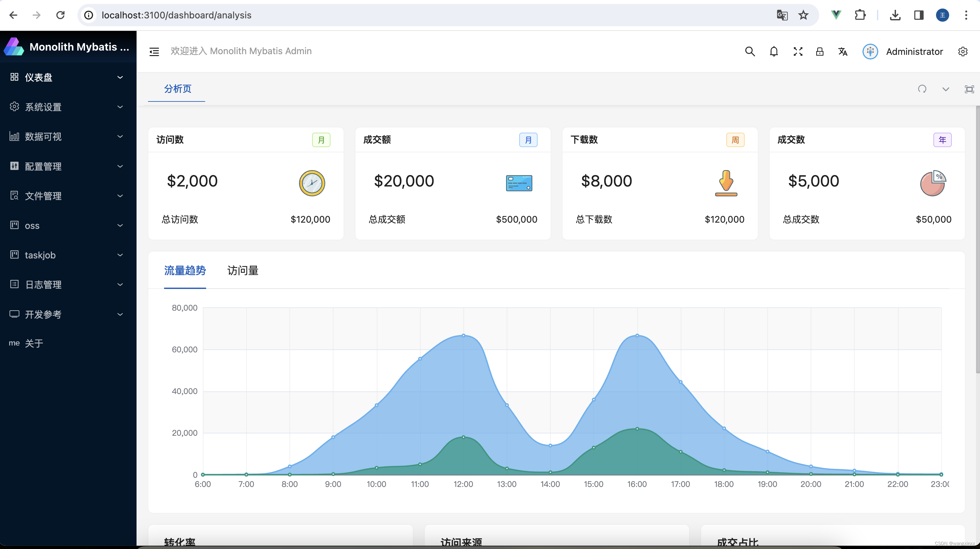This screenshot has width=980, height=549.
Task: Open the 关于 sidebar link
Action: (33, 343)
